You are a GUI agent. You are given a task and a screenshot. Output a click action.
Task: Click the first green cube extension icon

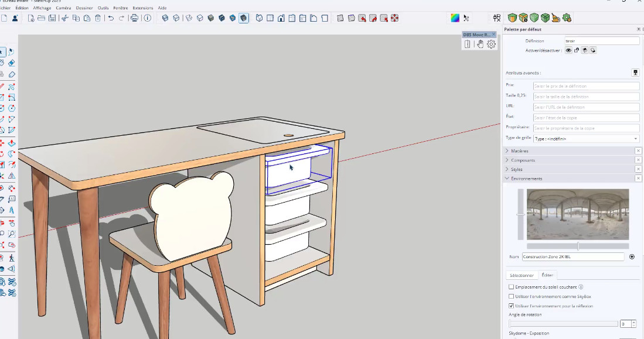pos(512,18)
